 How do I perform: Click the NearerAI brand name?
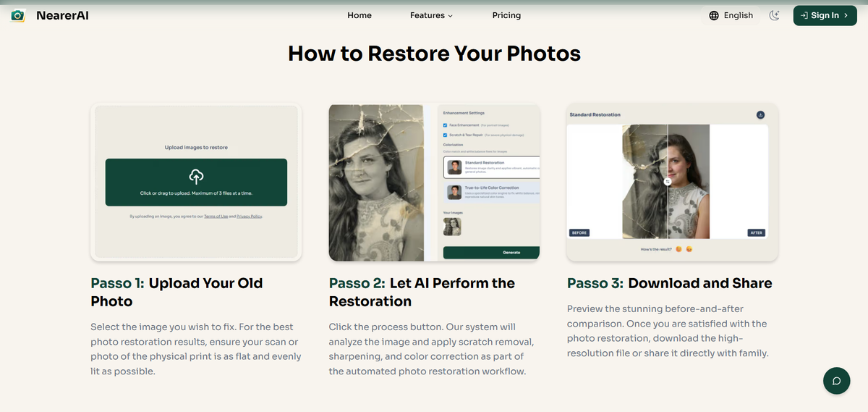coord(62,15)
